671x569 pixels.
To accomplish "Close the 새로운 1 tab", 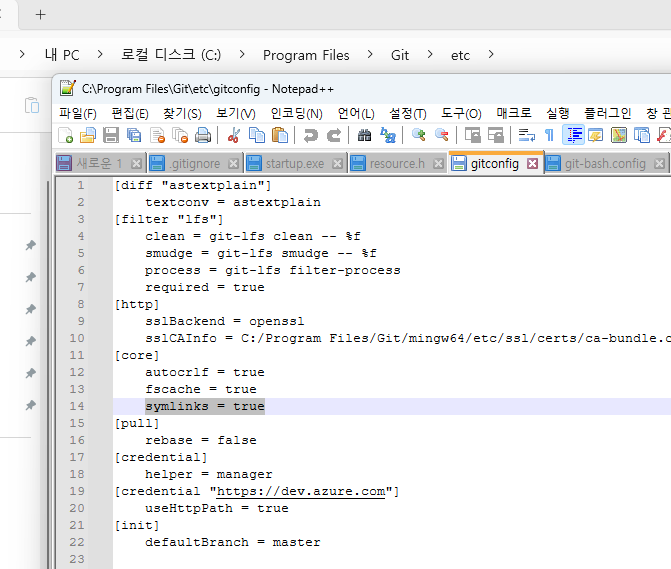I will pyautogui.click(x=137, y=163).
